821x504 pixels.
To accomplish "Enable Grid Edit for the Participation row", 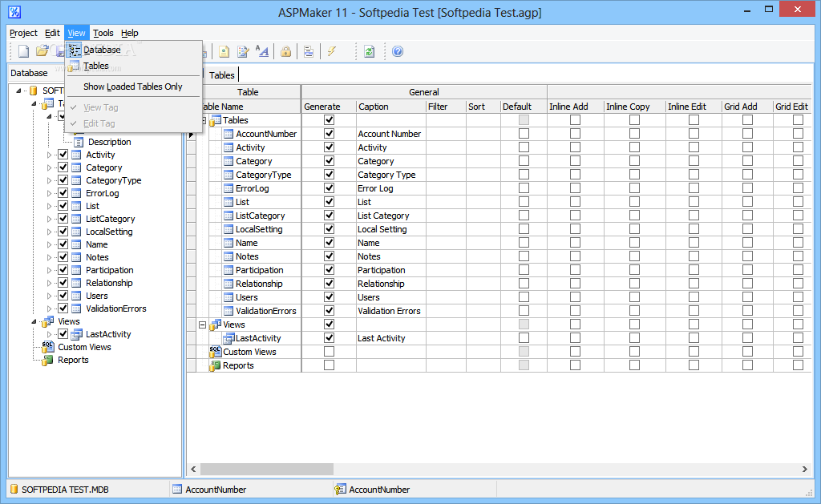I will point(798,270).
